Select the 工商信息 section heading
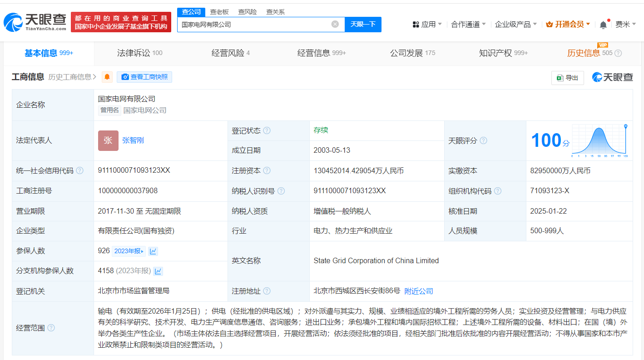Screen dimensions: 644x360 (28, 77)
